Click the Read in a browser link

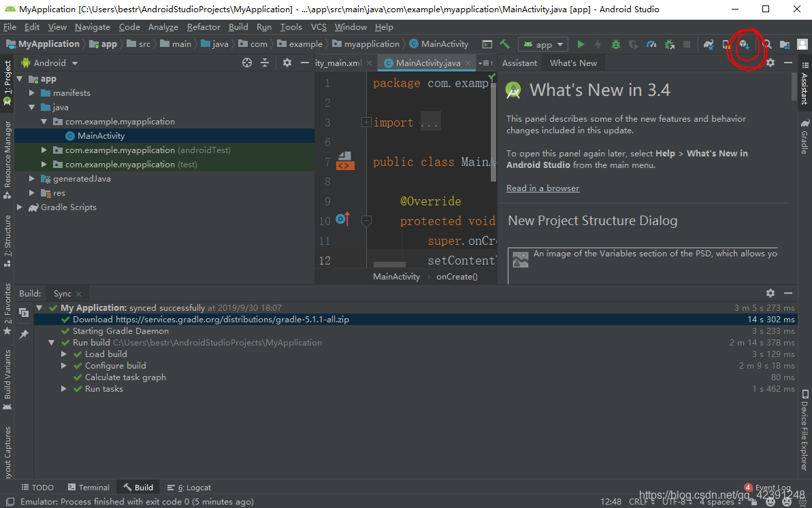[542, 188]
